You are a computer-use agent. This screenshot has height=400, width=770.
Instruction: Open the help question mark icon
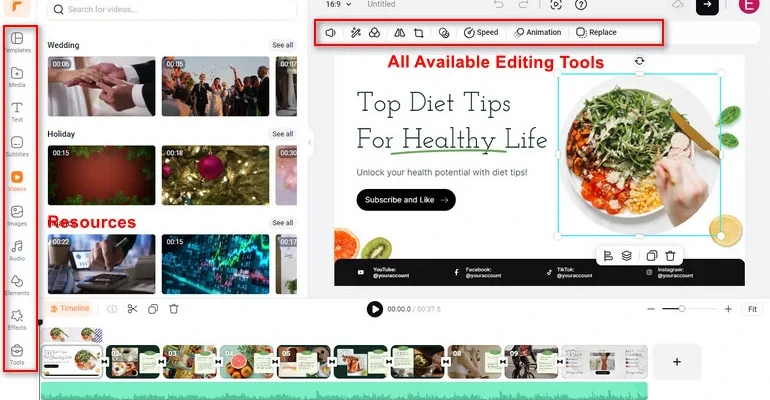click(581, 4)
